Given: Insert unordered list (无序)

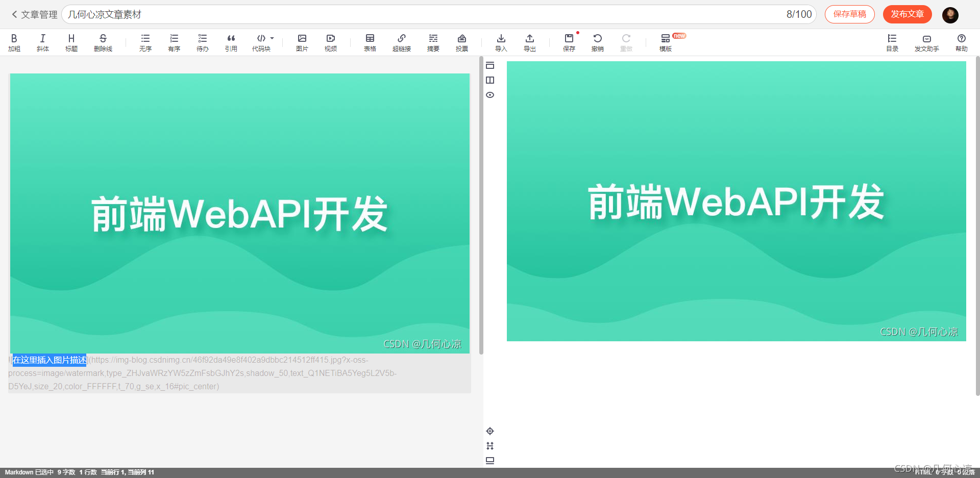Looking at the screenshot, I should [x=145, y=42].
